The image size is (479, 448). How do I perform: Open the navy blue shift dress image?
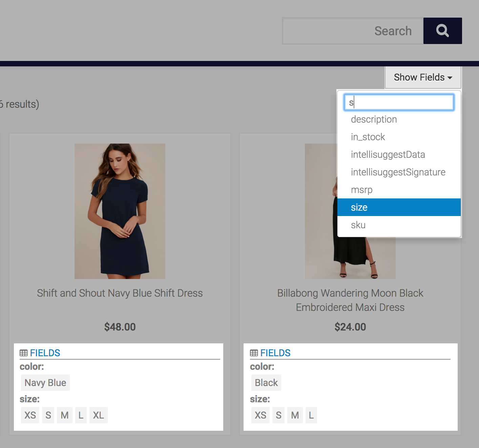(x=120, y=211)
